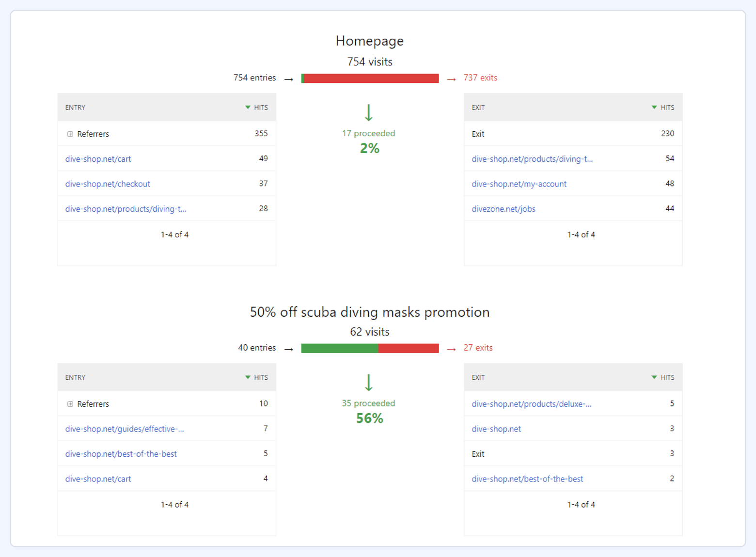Image resolution: width=756 pixels, height=557 pixels.
Task: Click dive-shop.net link in promotion exits
Action: pyautogui.click(x=496, y=429)
